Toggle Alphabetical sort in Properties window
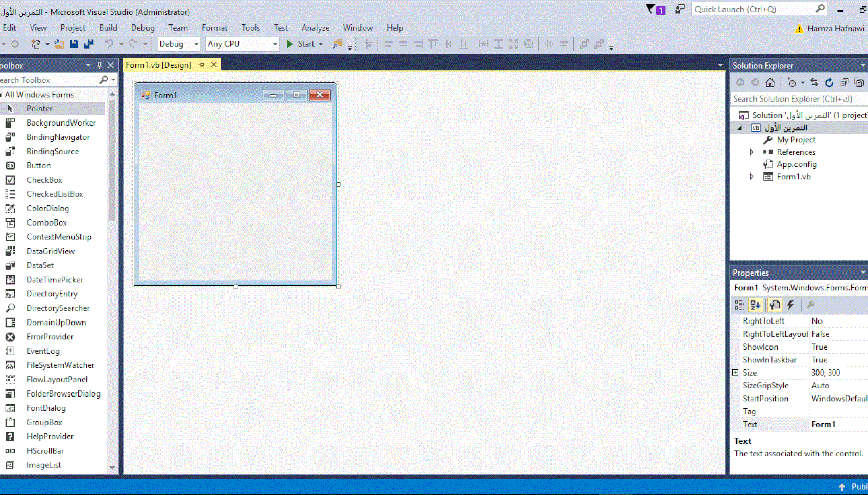The image size is (868, 495). click(755, 305)
